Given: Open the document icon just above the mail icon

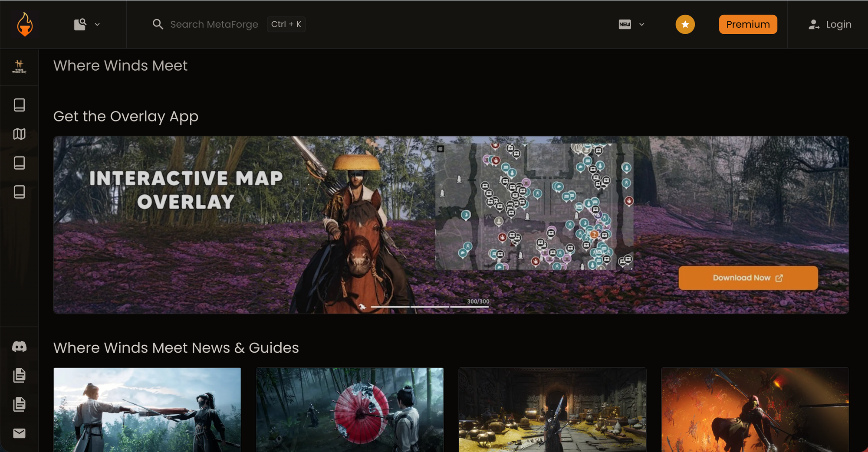Looking at the screenshot, I should 19,404.
